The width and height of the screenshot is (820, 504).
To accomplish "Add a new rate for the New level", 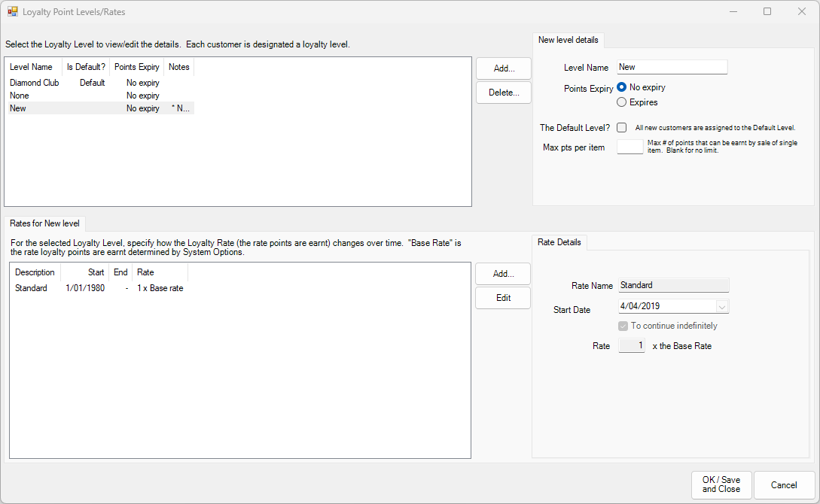I will coord(502,273).
